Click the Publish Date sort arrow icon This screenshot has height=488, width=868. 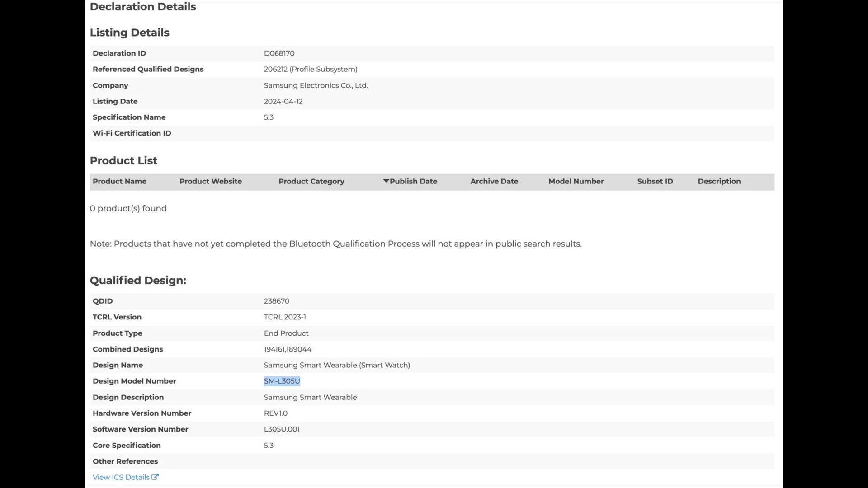tap(386, 181)
